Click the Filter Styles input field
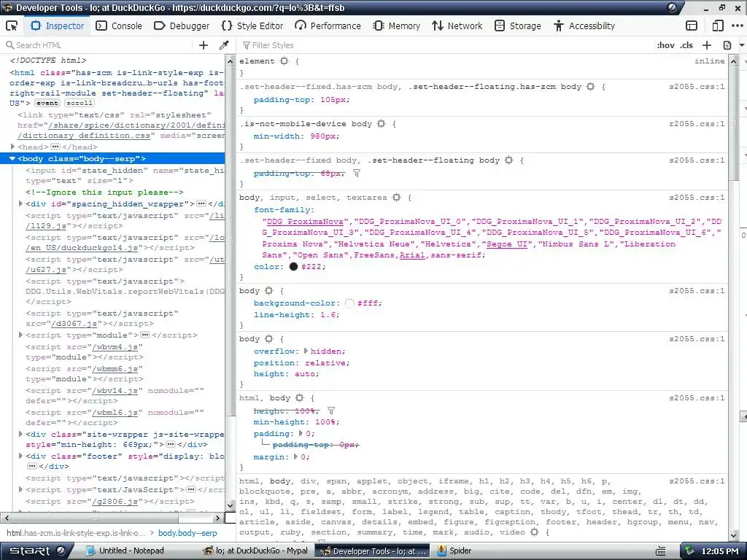 [x=443, y=45]
